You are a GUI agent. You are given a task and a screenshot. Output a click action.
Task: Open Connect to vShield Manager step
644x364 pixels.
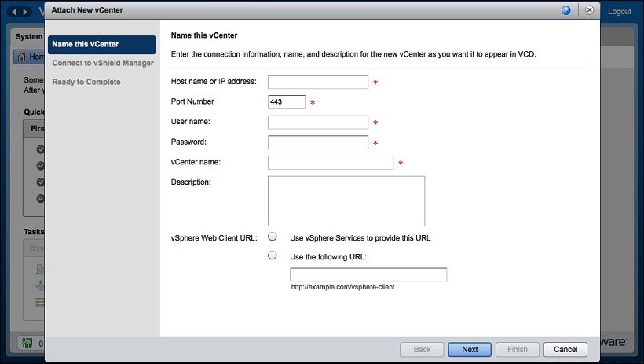coord(102,63)
